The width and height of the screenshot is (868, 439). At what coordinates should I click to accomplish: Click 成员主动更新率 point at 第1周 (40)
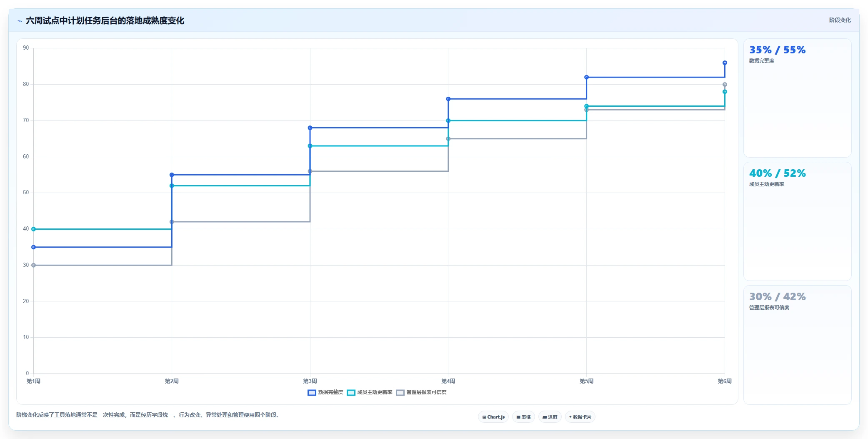tap(34, 229)
